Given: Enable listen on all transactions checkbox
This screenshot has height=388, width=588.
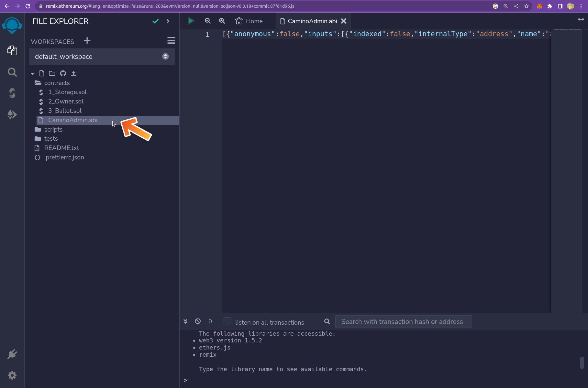Looking at the screenshot, I should click(x=227, y=321).
